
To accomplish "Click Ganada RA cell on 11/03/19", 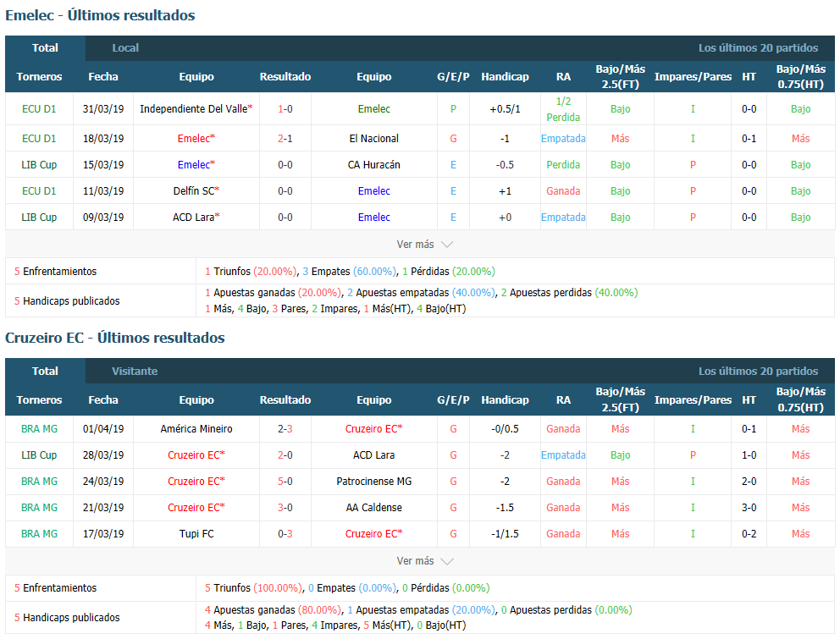I will pos(563,190).
